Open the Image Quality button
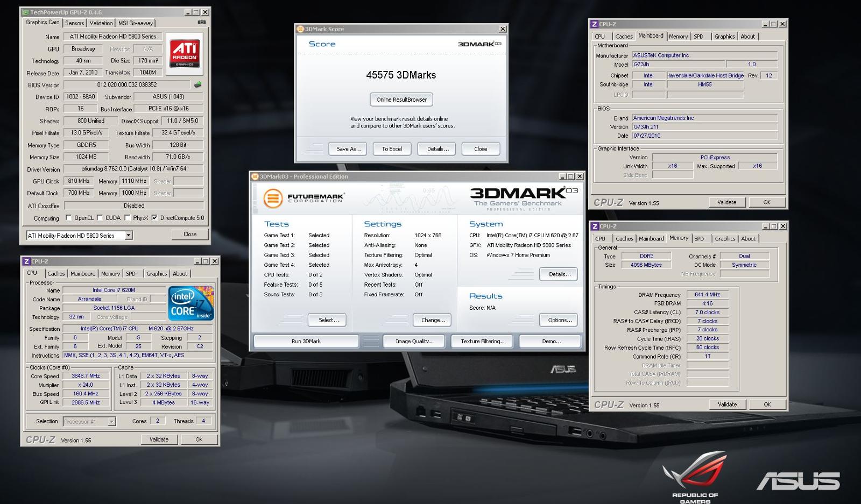Image resolution: width=861 pixels, height=504 pixels. click(415, 341)
